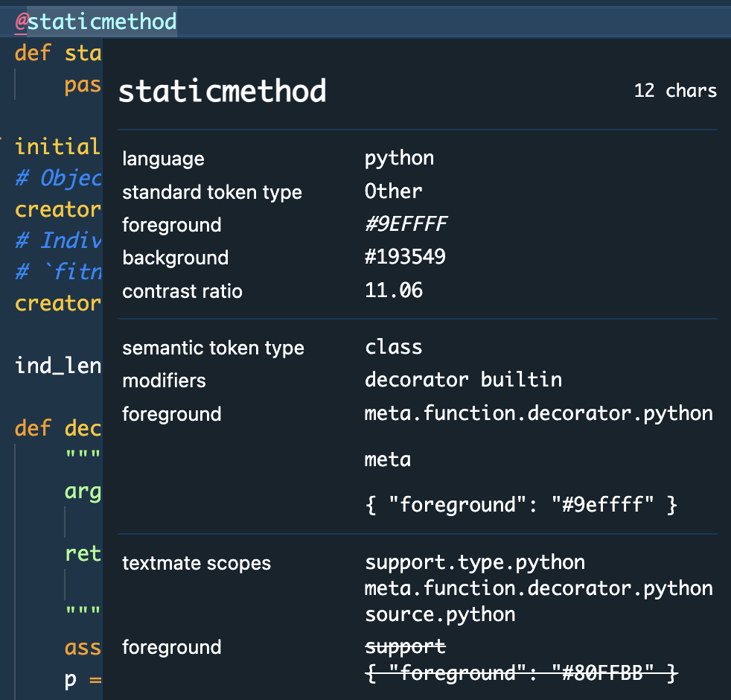731x700 pixels.
Task: Select the language value 'python'
Action: [x=399, y=159]
